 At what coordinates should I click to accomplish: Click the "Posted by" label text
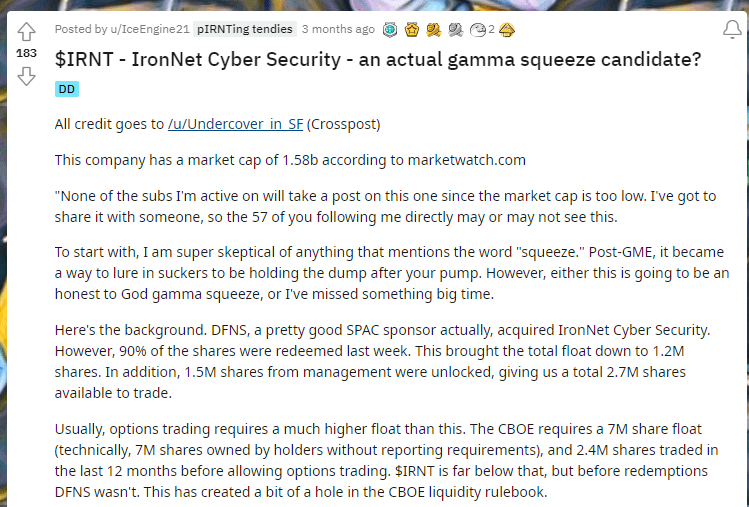point(82,30)
